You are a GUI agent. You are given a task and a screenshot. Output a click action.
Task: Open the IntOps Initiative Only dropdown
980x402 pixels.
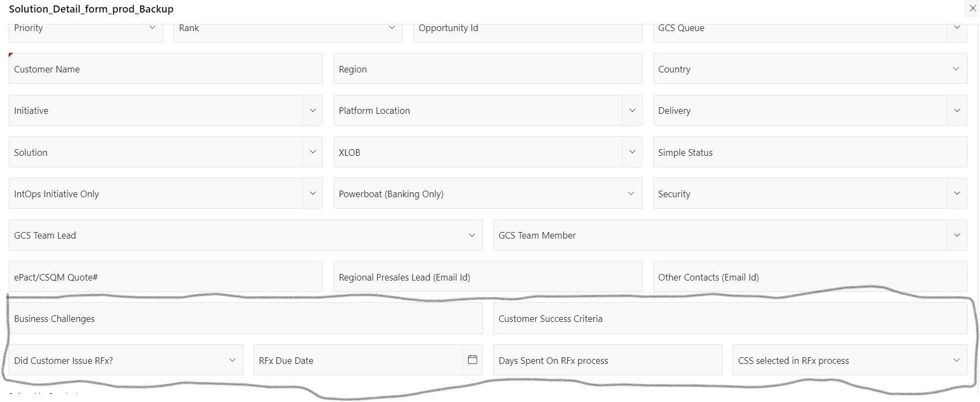tap(313, 193)
